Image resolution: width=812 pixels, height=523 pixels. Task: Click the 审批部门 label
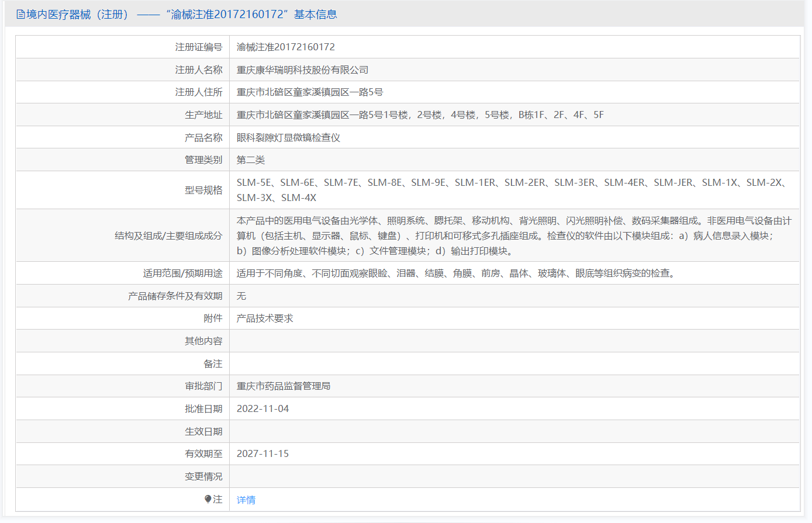(203, 386)
